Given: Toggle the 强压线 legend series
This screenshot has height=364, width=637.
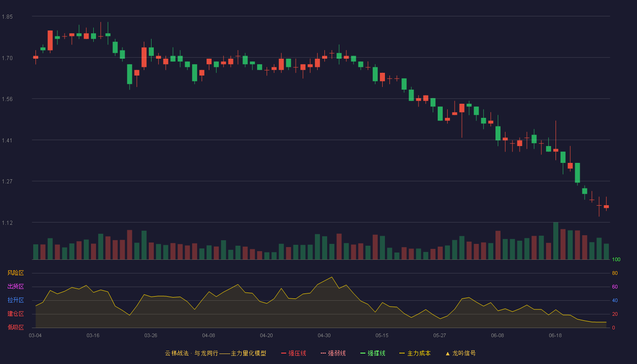Looking at the screenshot, I should (293, 353).
